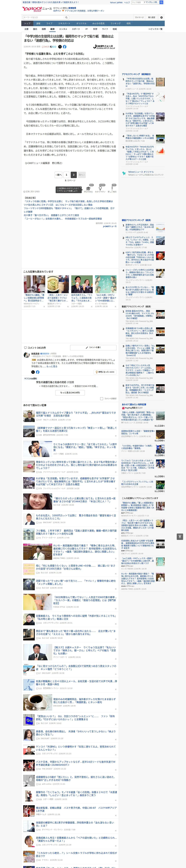Open the みんなの意見 tab
The height and width of the screenshot is (868, 186).
click(x=99, y=24)
